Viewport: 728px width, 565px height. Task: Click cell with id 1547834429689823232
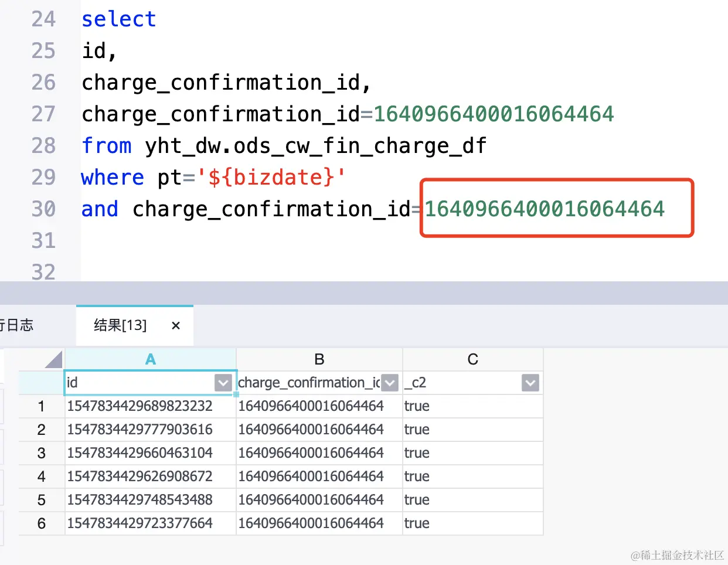(x=151, y=406)
